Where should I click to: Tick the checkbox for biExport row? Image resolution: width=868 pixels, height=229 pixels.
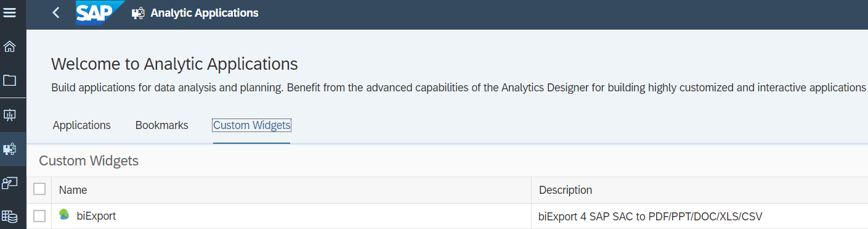[39, 216]
